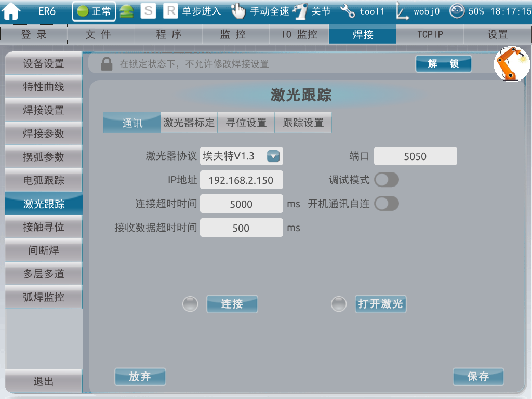532x399 pixels.
Task: Switch to the 激光器标定 tab
Action: (x=189, y=123)
